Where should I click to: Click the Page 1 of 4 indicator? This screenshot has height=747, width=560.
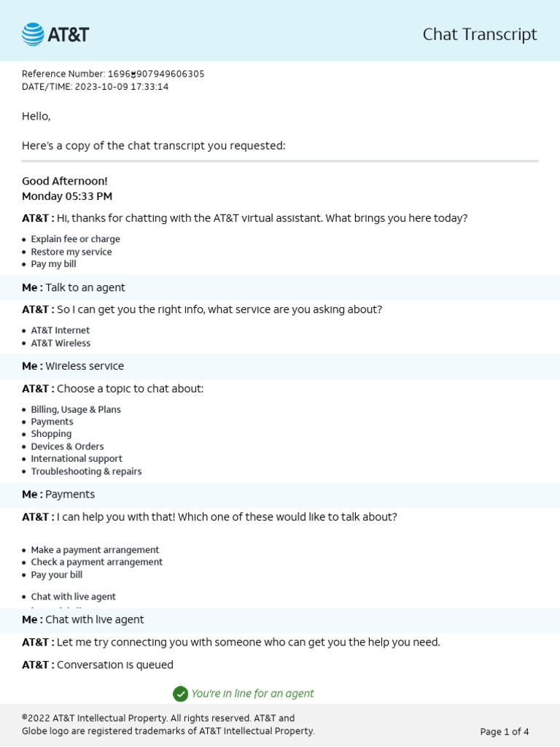point(504,732)
